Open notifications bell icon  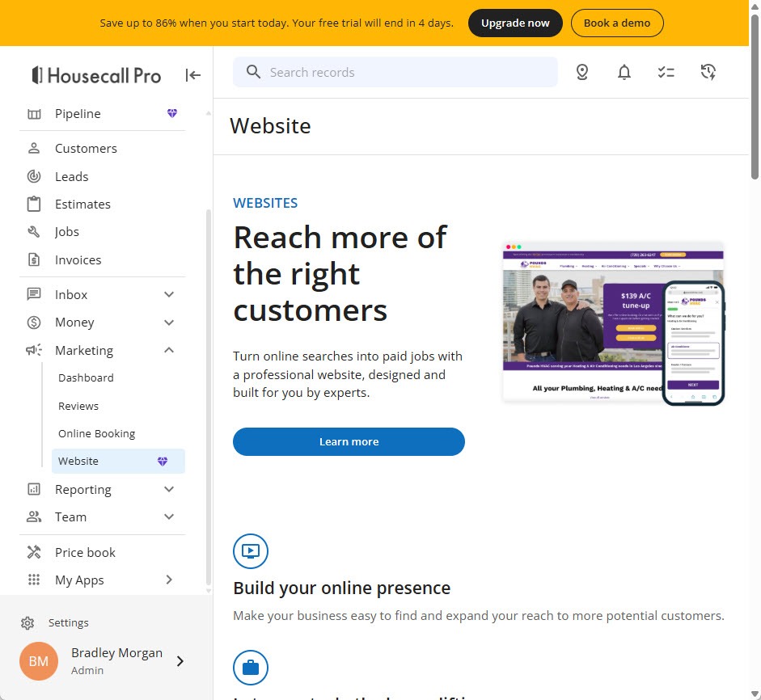click(x=624, y=72)
